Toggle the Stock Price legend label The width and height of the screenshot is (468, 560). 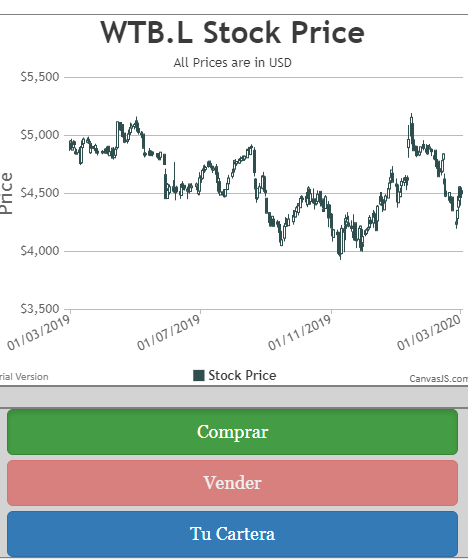point(242,375)
